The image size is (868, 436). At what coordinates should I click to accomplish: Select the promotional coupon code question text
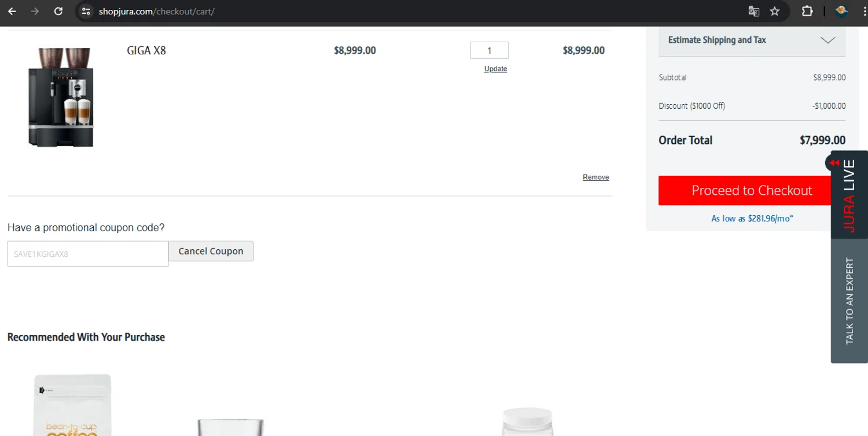coord(86,228)
